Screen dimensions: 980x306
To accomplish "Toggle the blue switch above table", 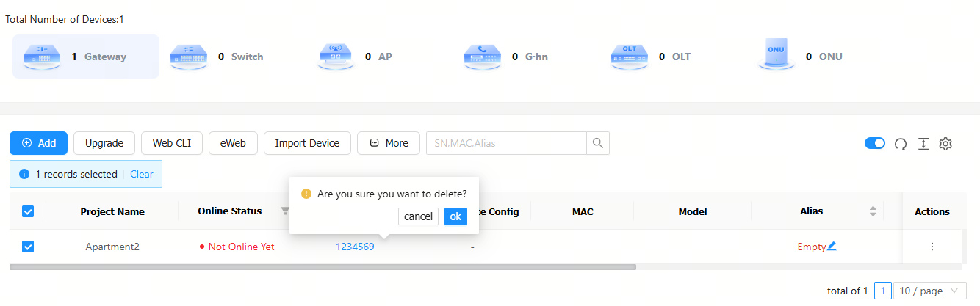I will (x=875, y=144).
